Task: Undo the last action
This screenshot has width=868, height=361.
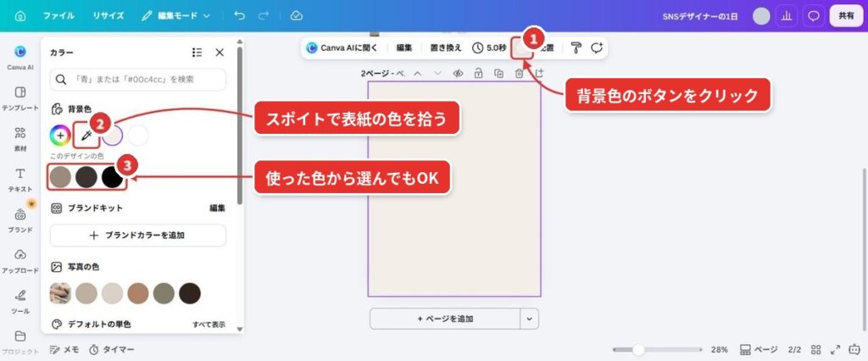Action: (239, 16)
